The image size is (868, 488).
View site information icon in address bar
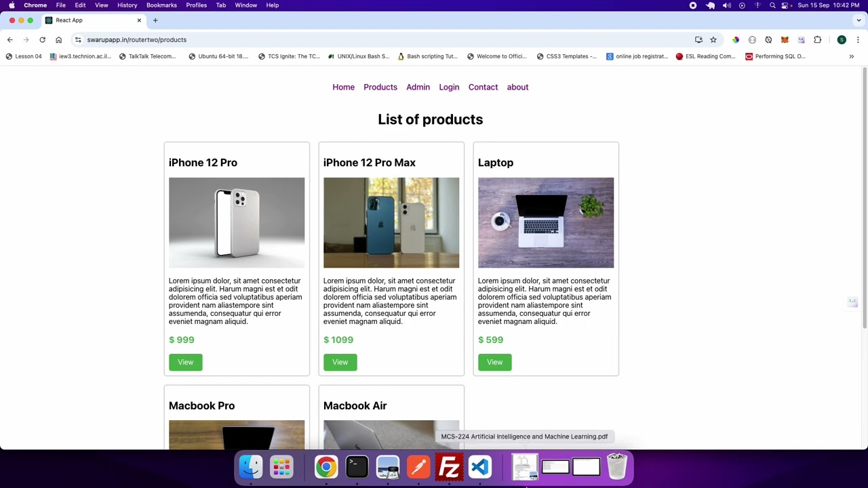point(78,40)
